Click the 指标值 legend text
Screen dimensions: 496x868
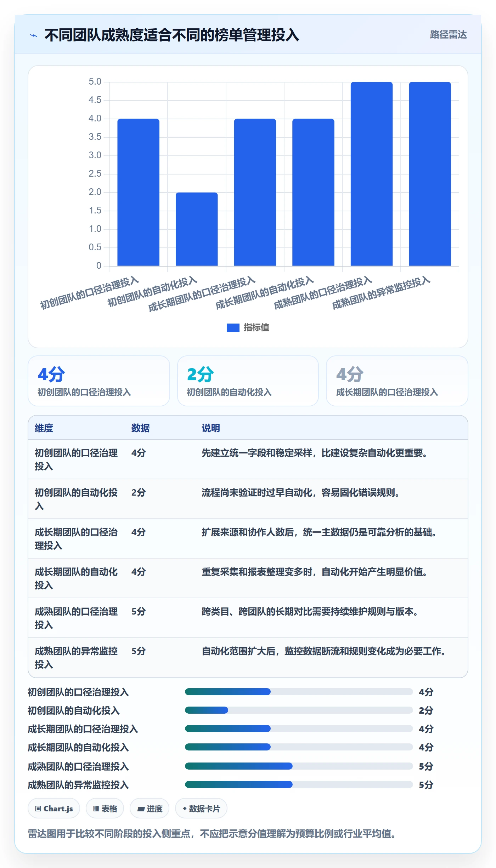point(257,328)
